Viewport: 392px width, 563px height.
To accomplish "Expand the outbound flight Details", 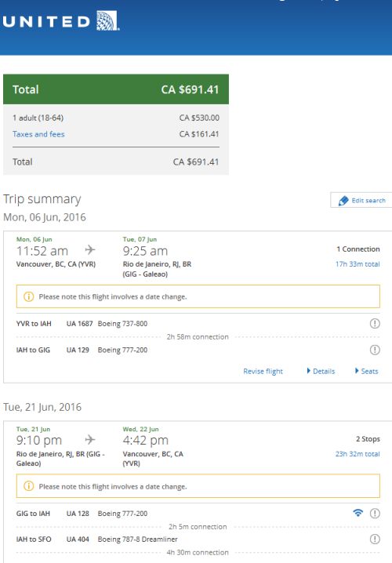I will (321, 371).
